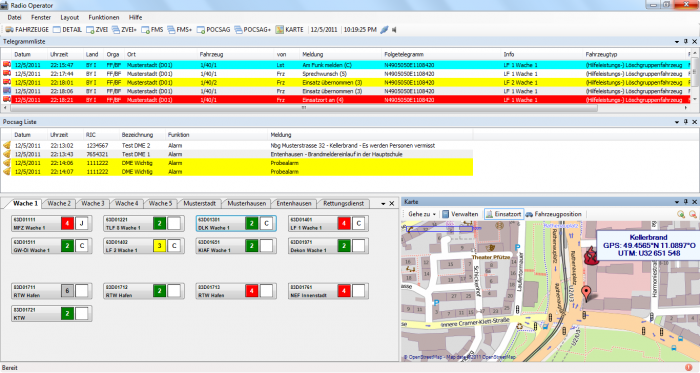Image resolution: width=700 pixels, height=373 pixels.
Task: Click the Telegrammliste horizontal scrollbar
Action: tap(304, 108)
